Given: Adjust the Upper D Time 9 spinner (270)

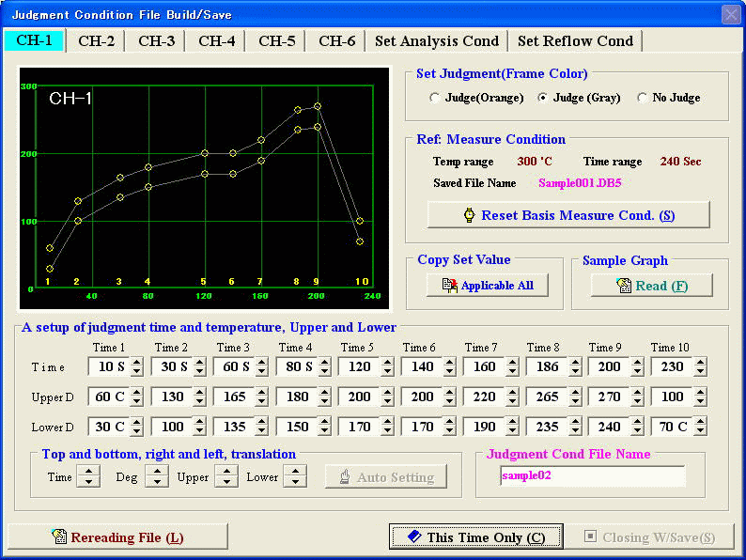Looking at the screenshot, I should click(x=638, y=397).
